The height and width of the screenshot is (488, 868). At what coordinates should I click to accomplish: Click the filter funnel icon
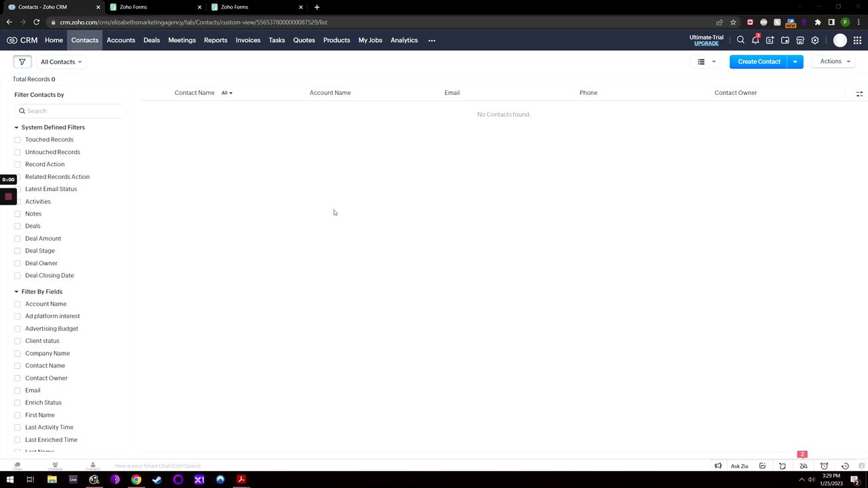point(22,62)
